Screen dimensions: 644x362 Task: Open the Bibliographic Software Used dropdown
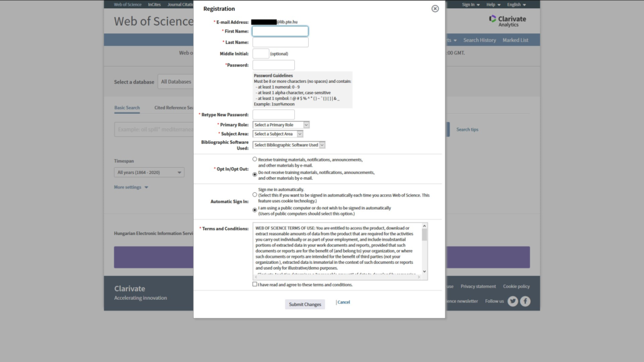point(289,145)
